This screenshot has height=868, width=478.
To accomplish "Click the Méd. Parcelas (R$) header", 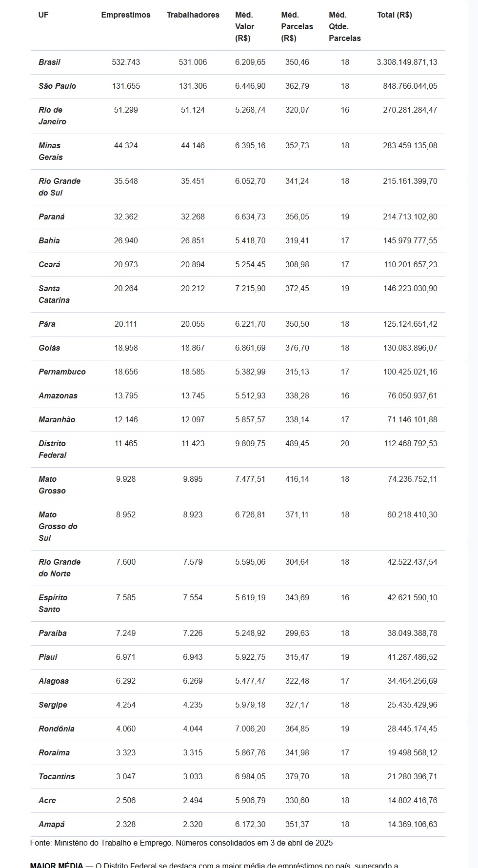I will (x=297, y=26).
